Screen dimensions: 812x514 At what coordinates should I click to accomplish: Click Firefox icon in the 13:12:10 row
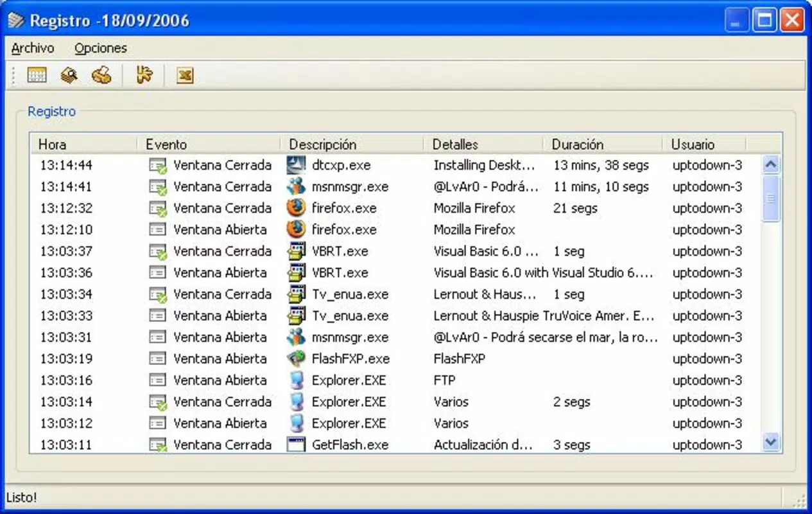296,229
